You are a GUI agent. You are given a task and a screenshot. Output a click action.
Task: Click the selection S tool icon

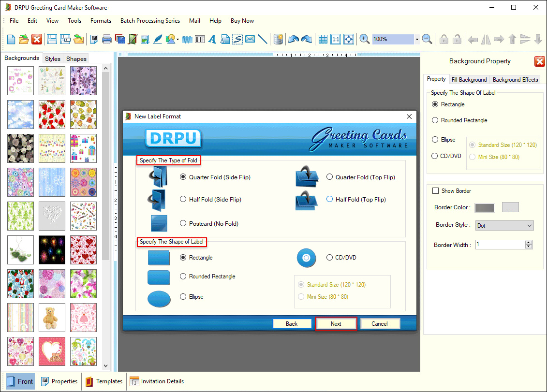point(237,39)
